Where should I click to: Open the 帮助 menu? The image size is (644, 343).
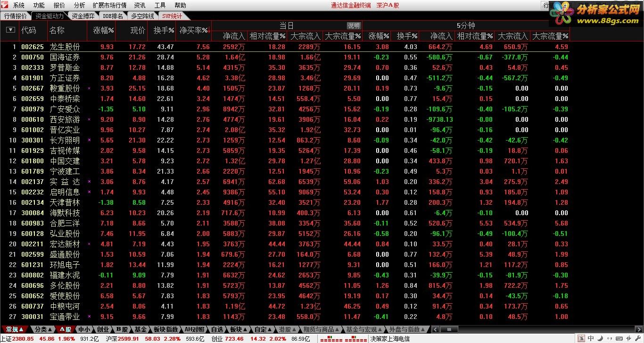(x=180, y=5)
